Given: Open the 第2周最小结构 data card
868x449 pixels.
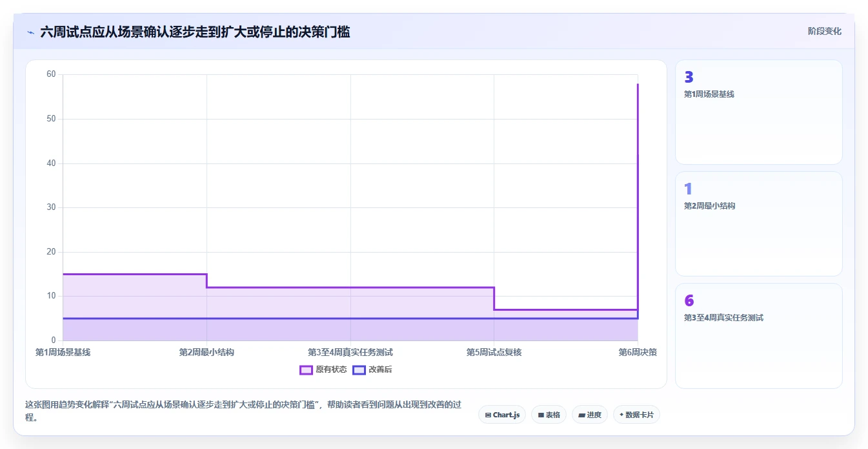Looking at the screenshot, I should 758,224.
